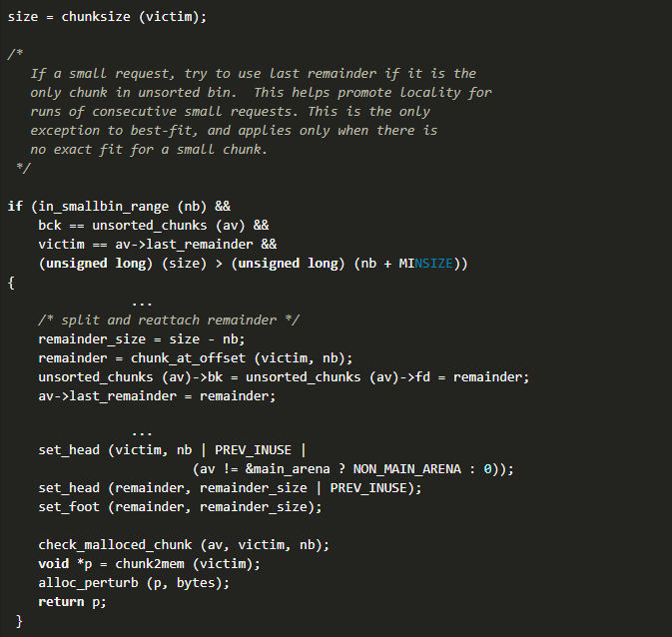Click the "bck == unsorted_chunks (av) &&" line

point(154,226)
